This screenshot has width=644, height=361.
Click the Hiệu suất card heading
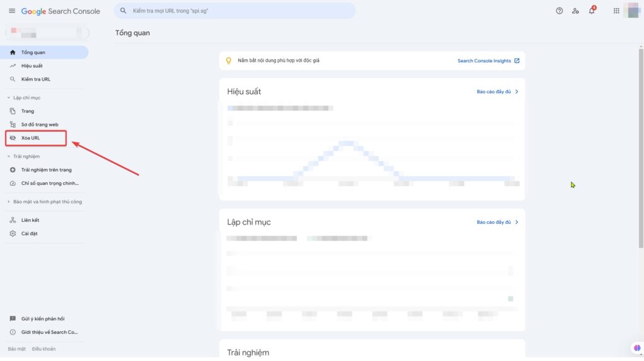point(244,92)
